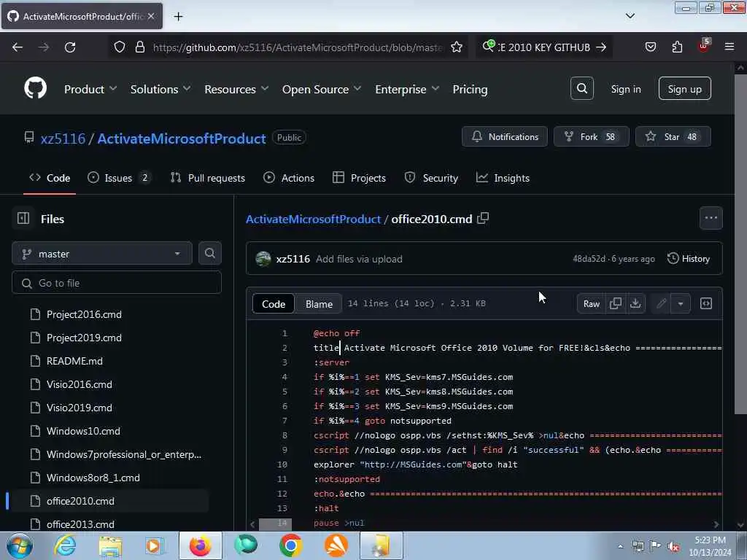Expand the Enterprise menu
The image size is (747, 560).
point(407,89)
